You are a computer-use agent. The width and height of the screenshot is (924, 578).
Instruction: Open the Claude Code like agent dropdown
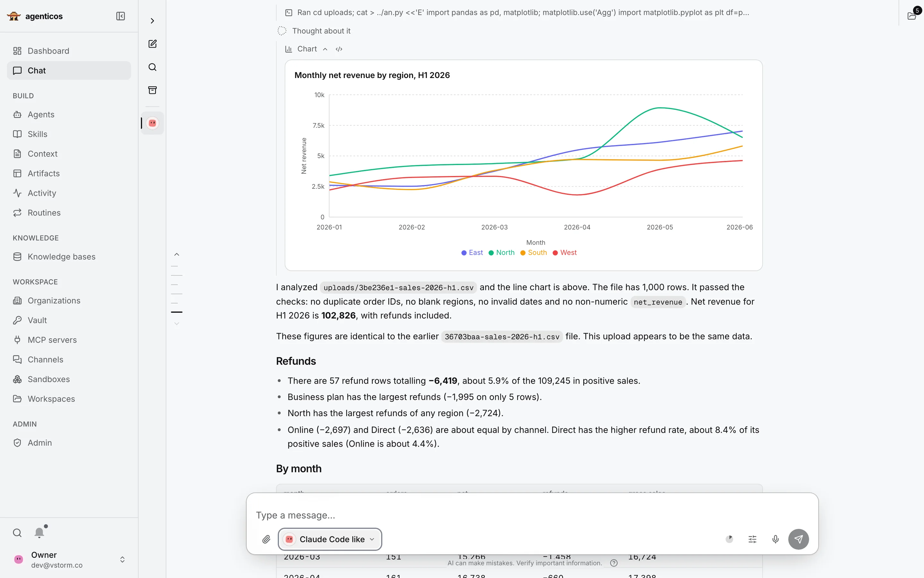coord(330,539)
